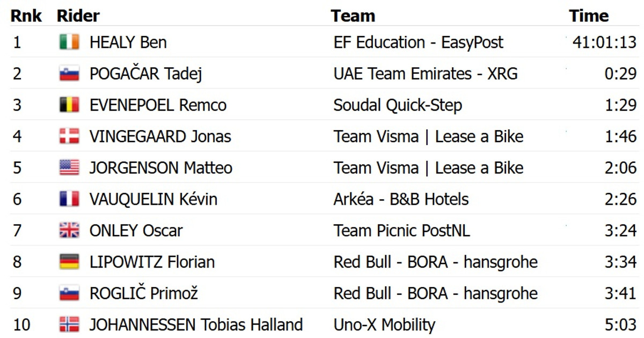The height and width of the screenshot is (338, 644).
Task: Click USA flag beside JORGENSON Matteo
Action: 69,168
